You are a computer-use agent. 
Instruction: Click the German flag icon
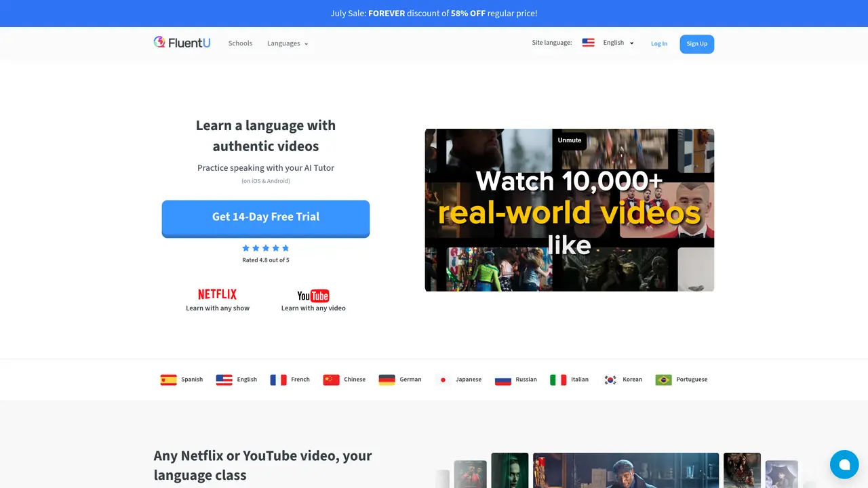pos(387,380)
